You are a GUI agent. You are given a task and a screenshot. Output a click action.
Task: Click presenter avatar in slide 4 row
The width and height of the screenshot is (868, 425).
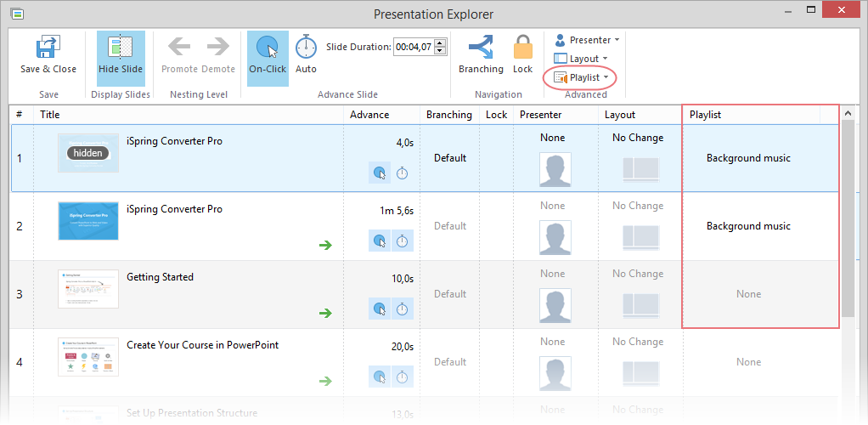click(555, 373)
